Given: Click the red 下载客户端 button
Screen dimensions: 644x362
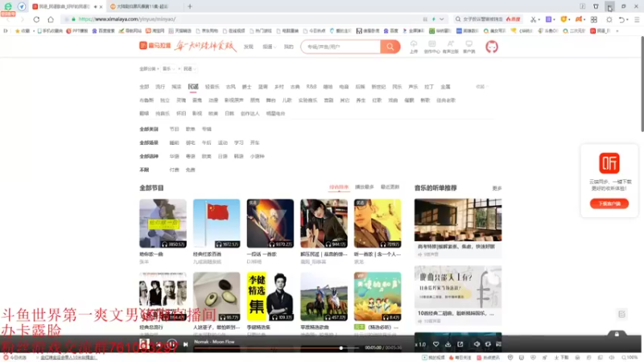Looking at the screenshot, I should tap(609, 204).
